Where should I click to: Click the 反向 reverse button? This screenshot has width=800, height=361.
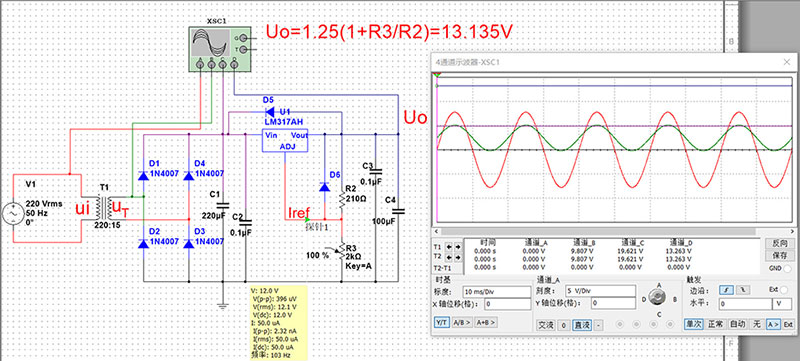coord(780,243)
